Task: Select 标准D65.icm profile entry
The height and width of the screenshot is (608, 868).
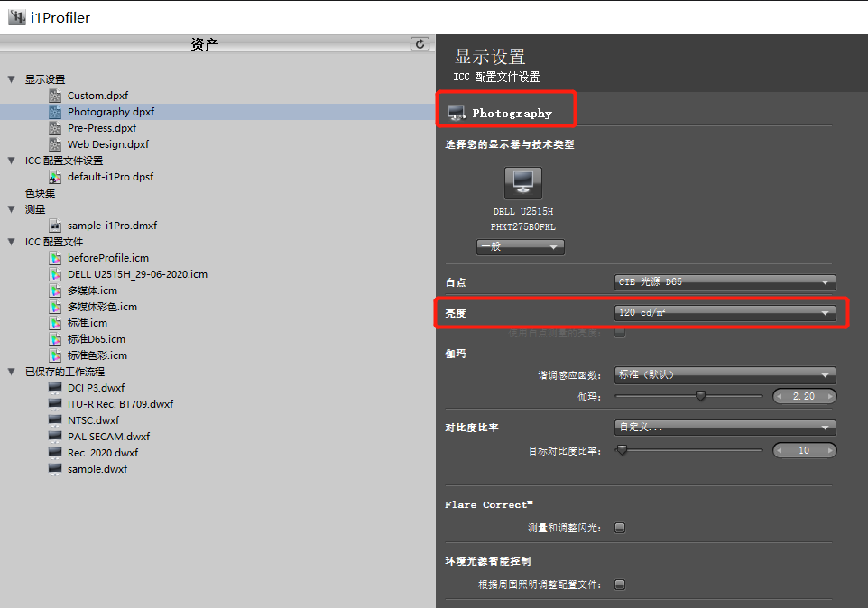Action: click(x=96, y=339)
